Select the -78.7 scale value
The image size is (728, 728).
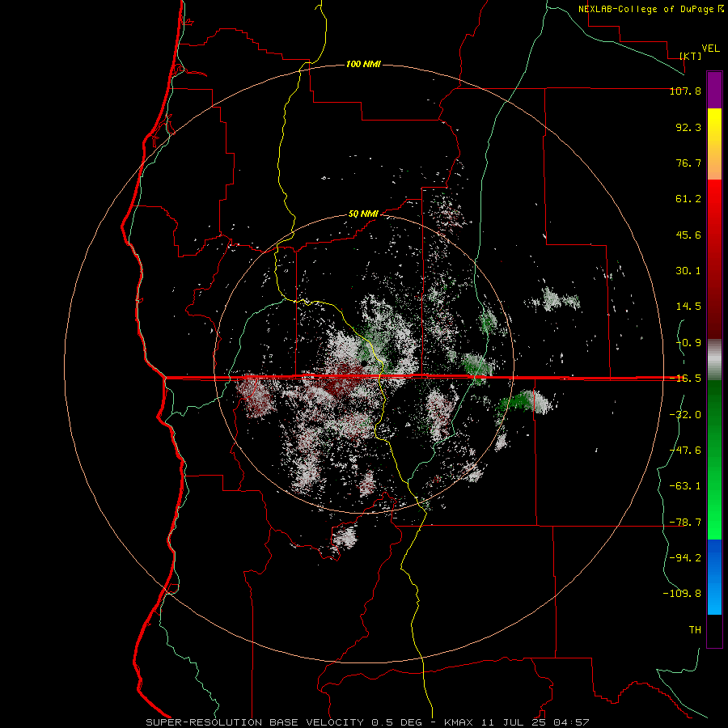(x=685, y=523)
